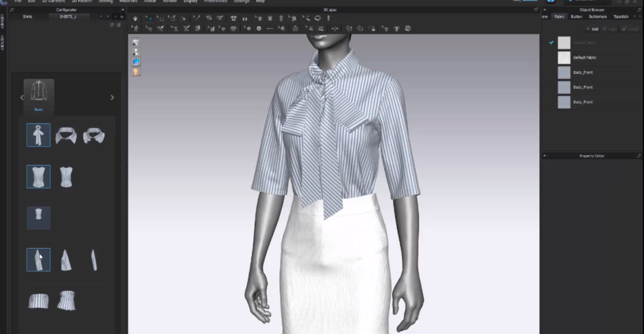The image size is (644, 334).
Task: Select the first sleeve style thumbnail
Action: [x=38, y=259]
